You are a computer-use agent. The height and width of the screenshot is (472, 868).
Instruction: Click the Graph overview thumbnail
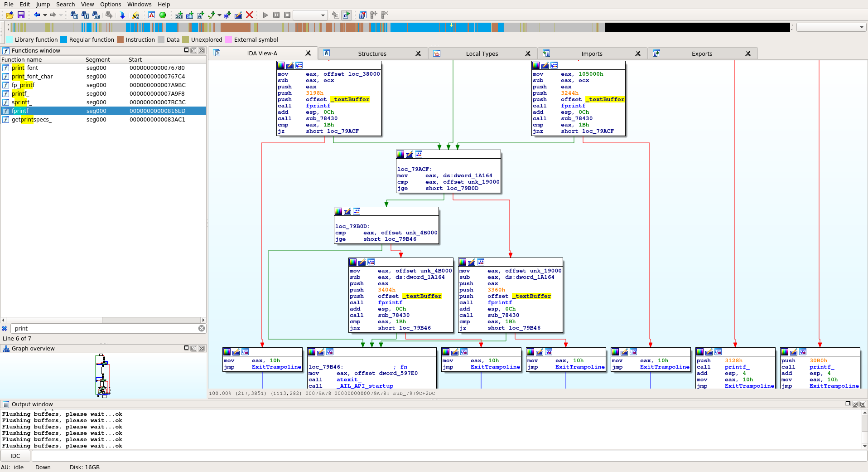tap(103, 375)
